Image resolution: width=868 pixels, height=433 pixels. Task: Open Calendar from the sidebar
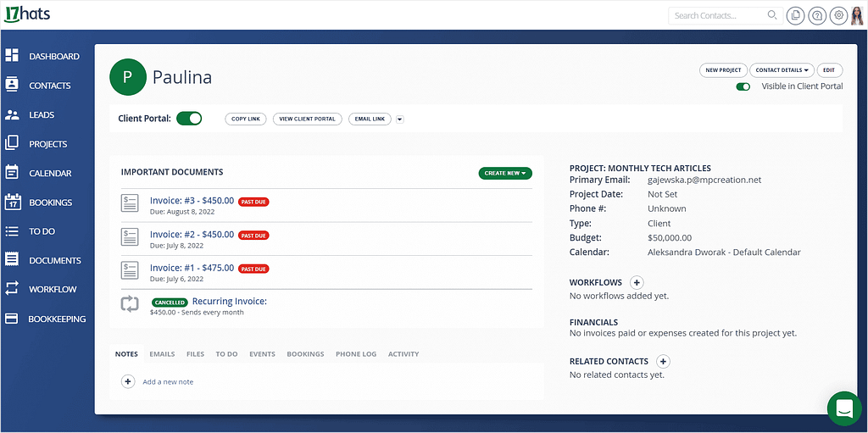tap(12, 173)
